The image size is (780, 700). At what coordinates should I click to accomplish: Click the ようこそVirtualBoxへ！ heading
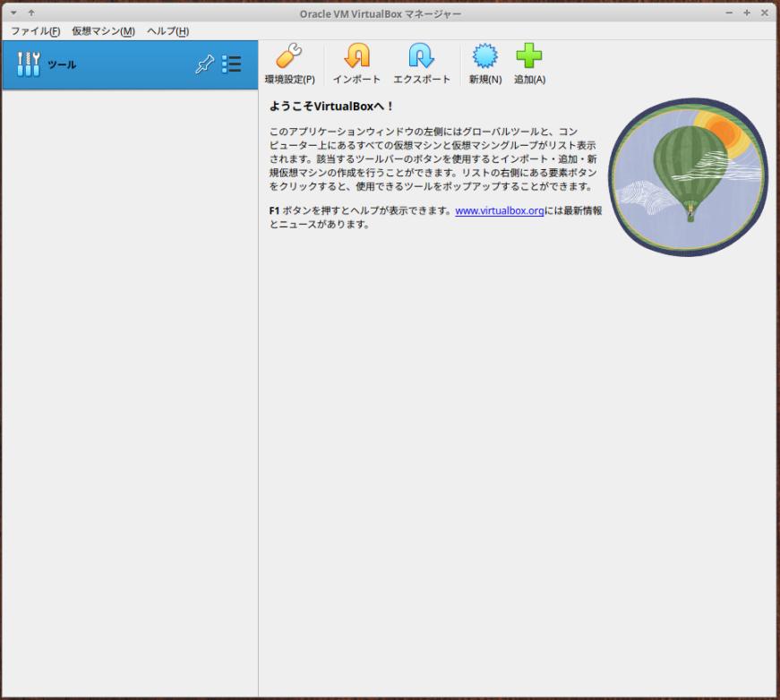(x=331, y=106)
